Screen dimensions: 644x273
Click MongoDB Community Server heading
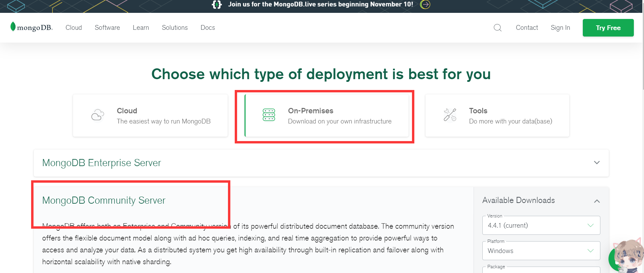coord(103,200)
